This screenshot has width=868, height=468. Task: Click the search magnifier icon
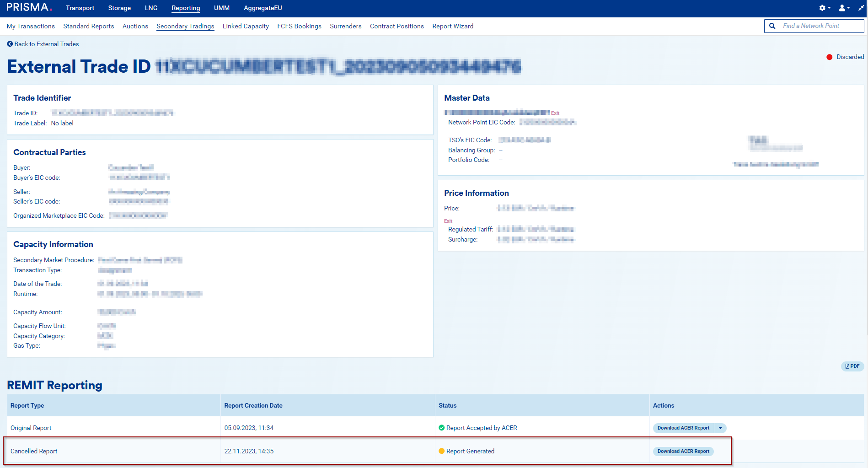click(772, 26)
